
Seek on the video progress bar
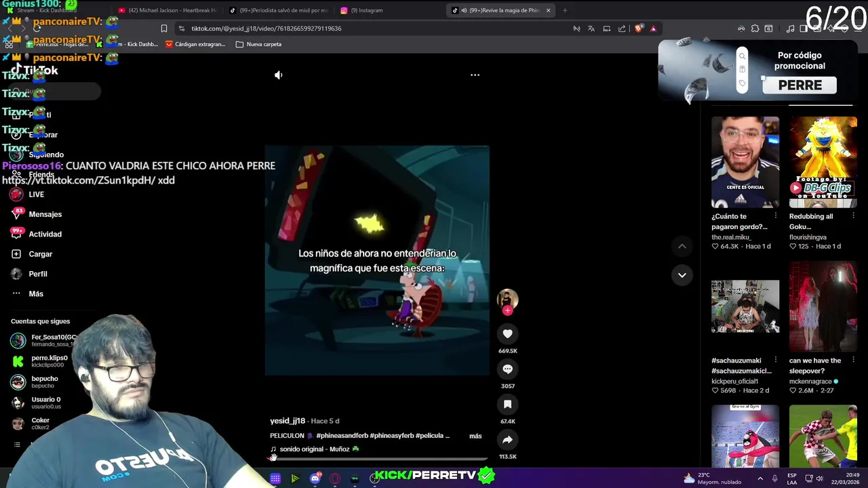tap(377, 459)
